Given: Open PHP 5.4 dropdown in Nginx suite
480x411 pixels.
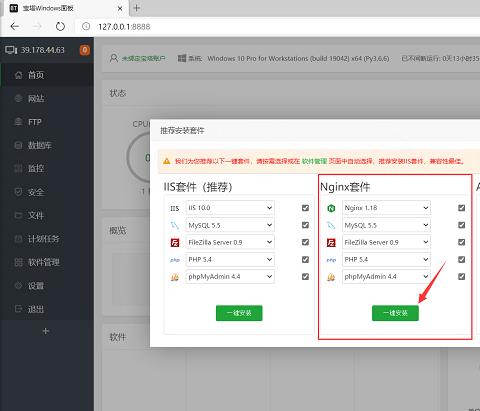Looking at the screenshot, I should click(x=386, y=259).
